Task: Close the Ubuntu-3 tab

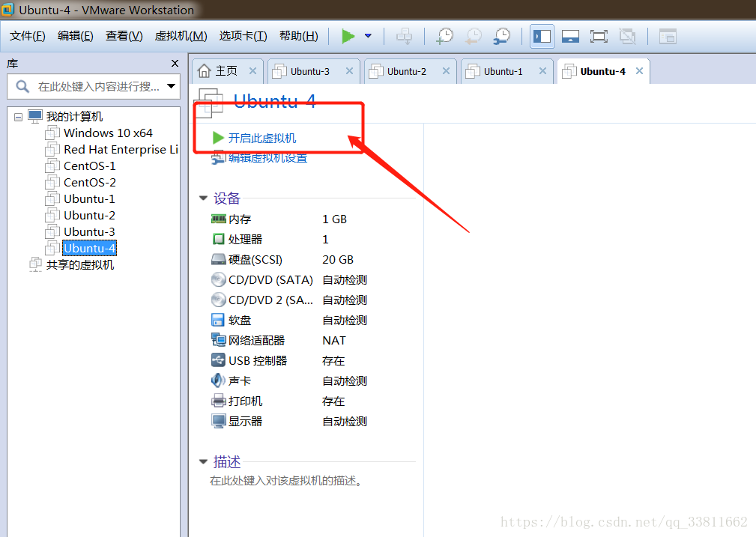Action: [x=350, y=71]
